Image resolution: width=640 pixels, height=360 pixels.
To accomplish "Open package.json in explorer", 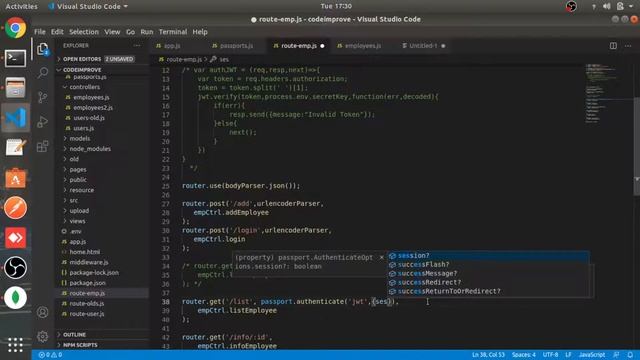I will click(87, 283).
